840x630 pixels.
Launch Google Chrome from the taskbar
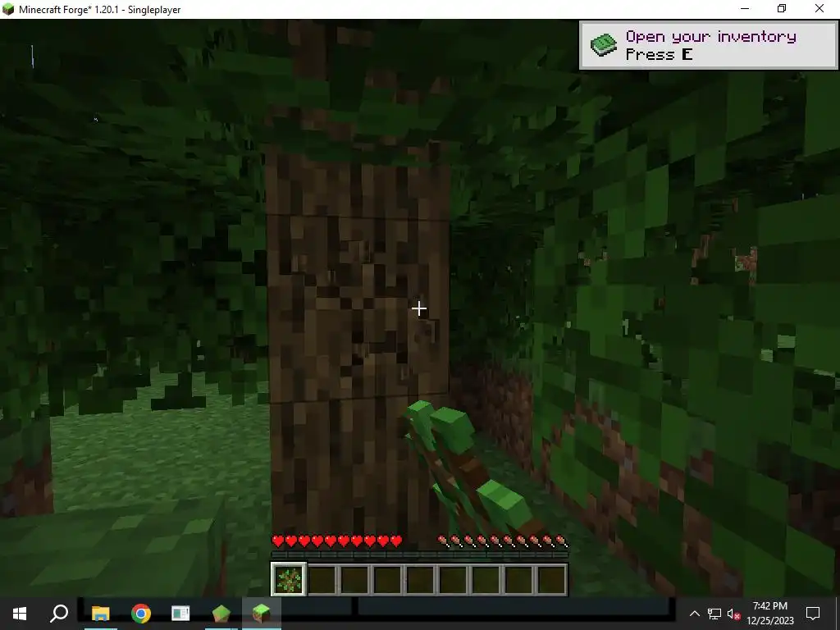pos(141,614)
